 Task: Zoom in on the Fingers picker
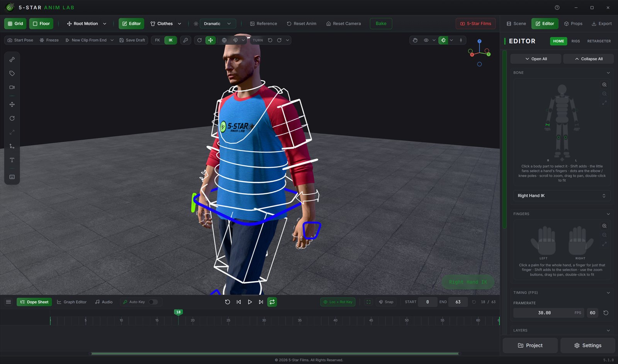coord(604,226)
